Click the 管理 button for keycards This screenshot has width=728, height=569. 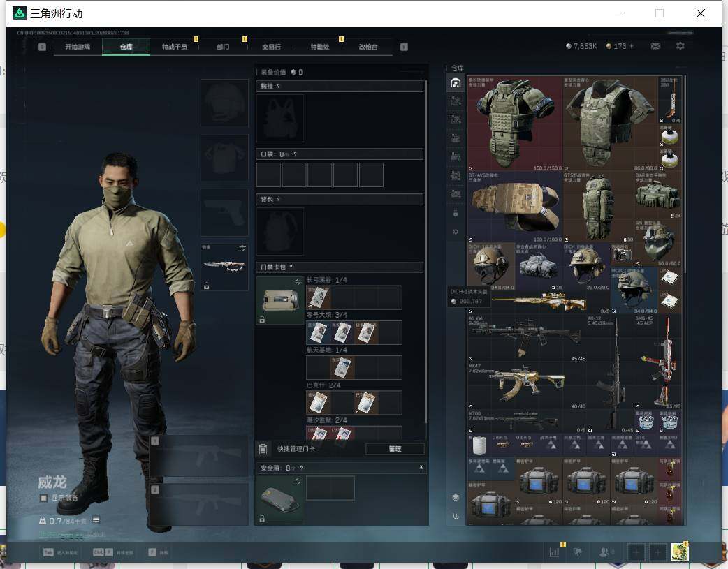395,449
